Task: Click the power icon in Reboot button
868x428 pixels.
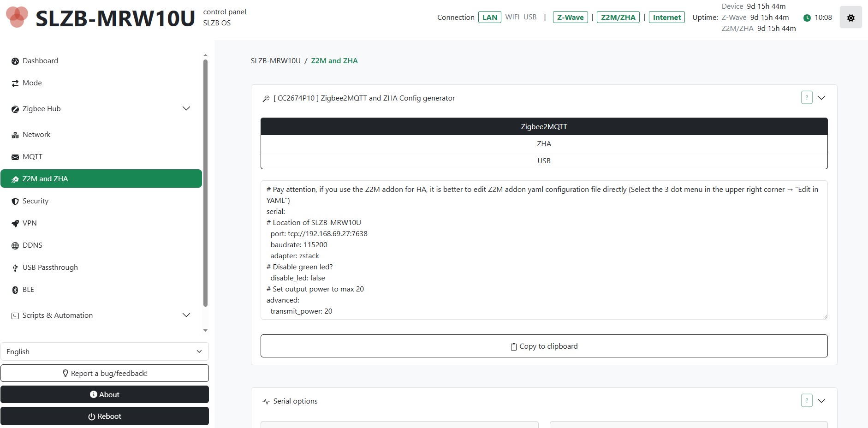Action: 92,416
